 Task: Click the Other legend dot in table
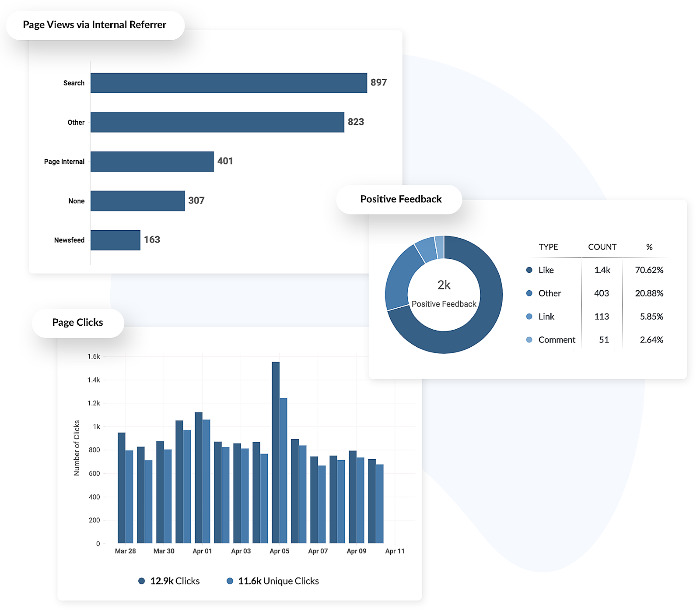coord(529,293)
